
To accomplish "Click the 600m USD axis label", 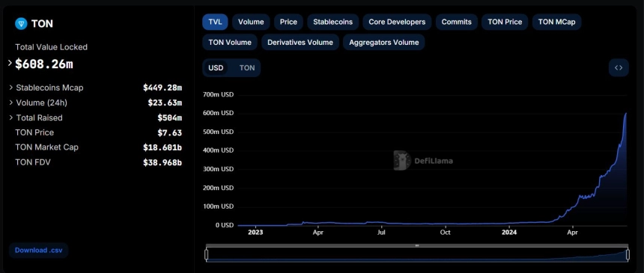I will [x=219, y=113].
